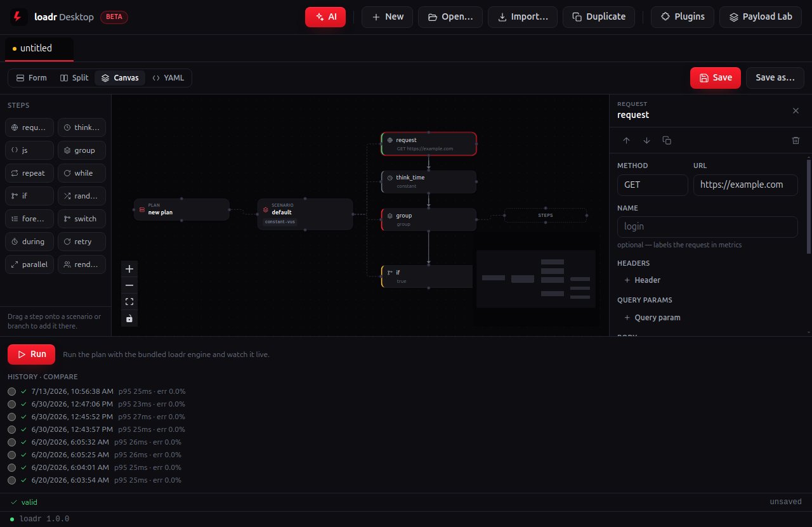Close the request properties panel

(x=796, y=111)
